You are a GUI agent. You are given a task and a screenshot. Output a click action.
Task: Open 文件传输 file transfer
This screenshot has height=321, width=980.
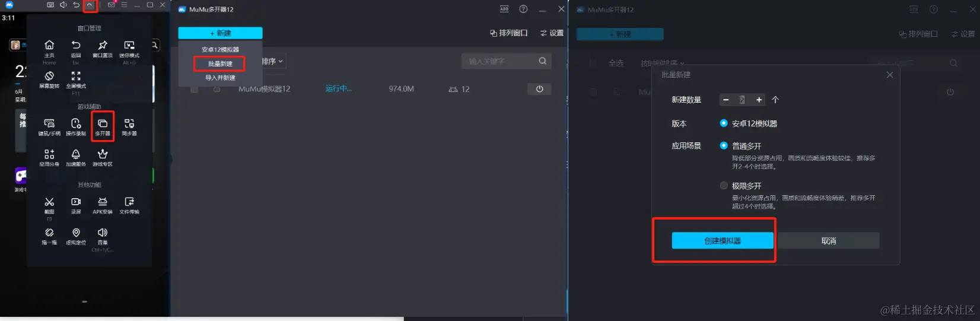tap(129, 202)
